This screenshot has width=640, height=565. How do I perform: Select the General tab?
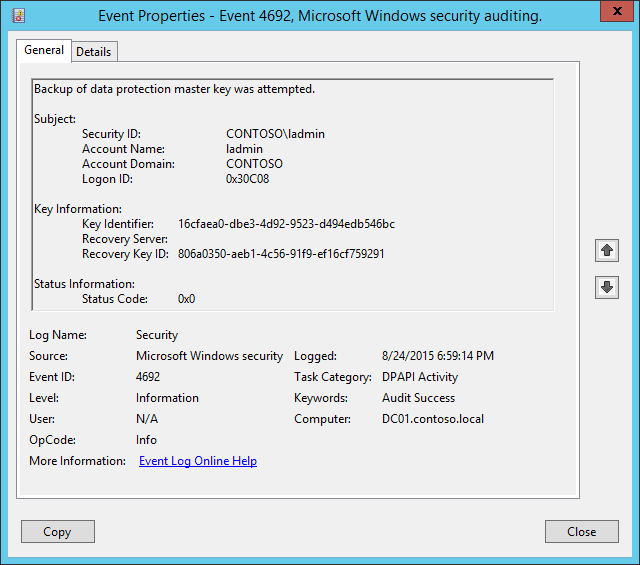(x=44, y=51)
